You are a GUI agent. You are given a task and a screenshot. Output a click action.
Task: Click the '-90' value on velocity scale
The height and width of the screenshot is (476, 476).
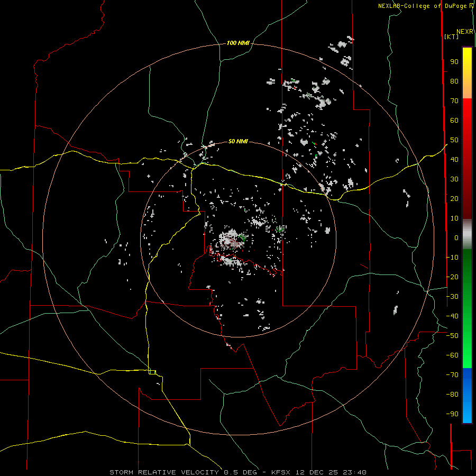452,414
